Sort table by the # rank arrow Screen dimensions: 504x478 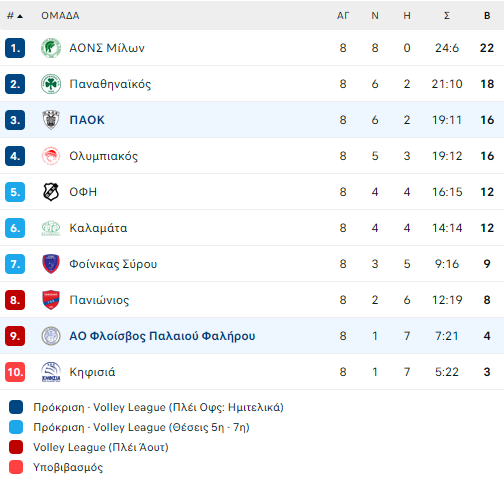pos(15,16)
